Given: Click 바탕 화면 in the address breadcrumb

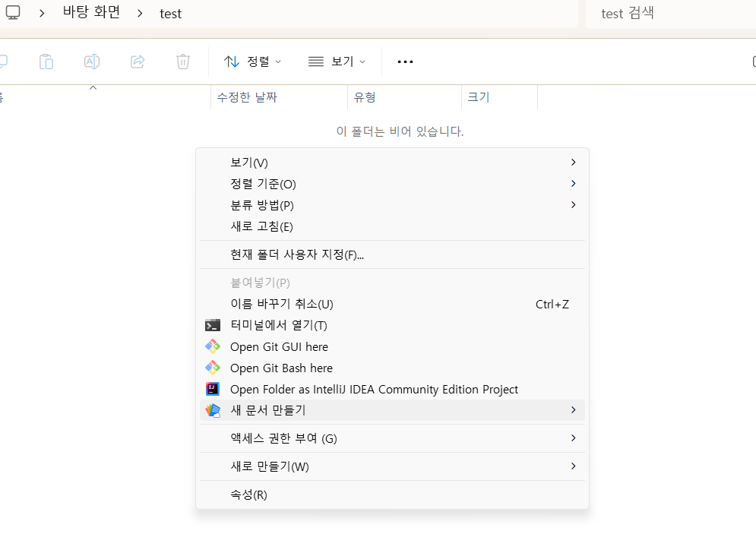Looking at the screenshot, I should pos(92,12).
